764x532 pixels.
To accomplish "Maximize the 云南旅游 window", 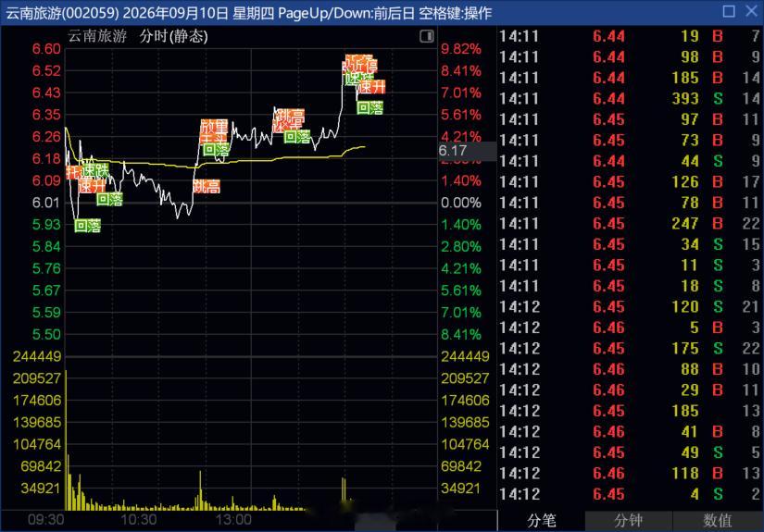I will tap(729, 11).
